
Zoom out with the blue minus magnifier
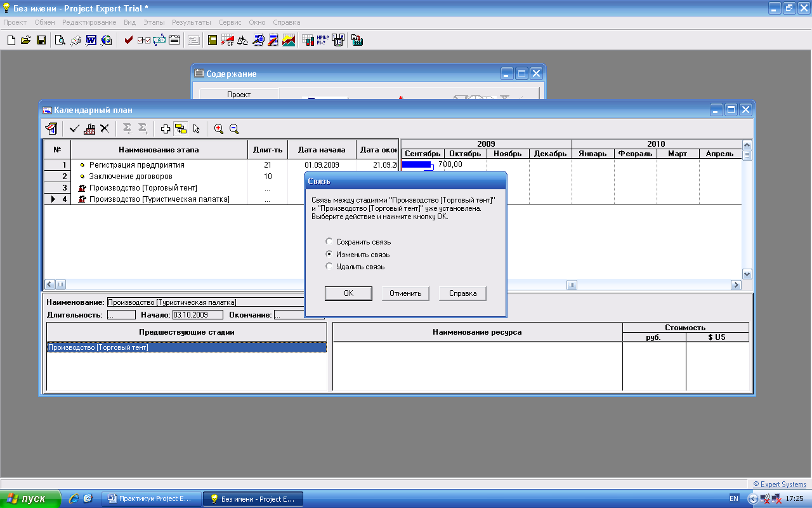click(x=234, y=128)
